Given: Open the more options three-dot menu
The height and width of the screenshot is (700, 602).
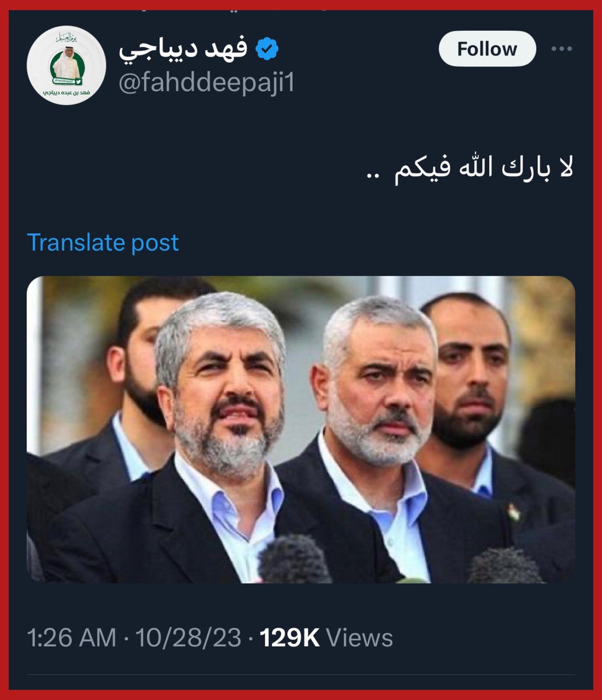Looking at the screenshot, I should click(561, 49).
